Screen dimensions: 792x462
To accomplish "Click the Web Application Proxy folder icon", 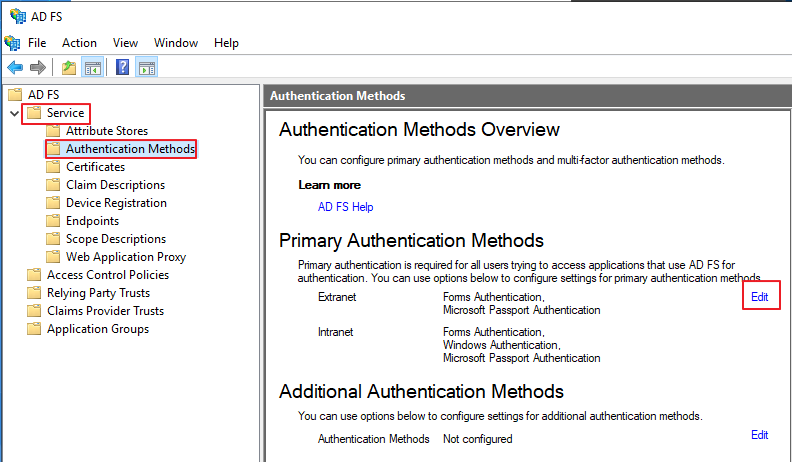I will (53, 257).
